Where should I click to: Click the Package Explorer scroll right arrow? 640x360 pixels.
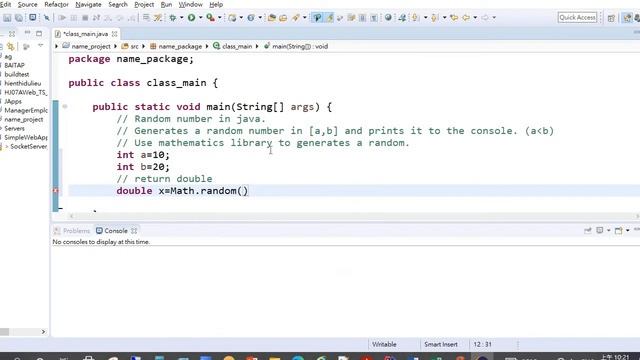43,332
